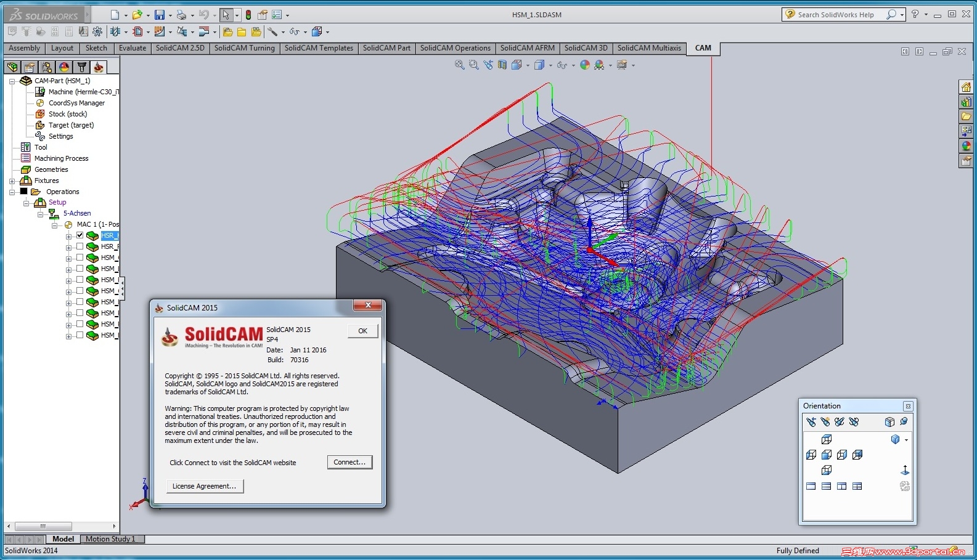
Task: Open the SolidCAM Multiaxis tab
Action: tap(648, 48)
